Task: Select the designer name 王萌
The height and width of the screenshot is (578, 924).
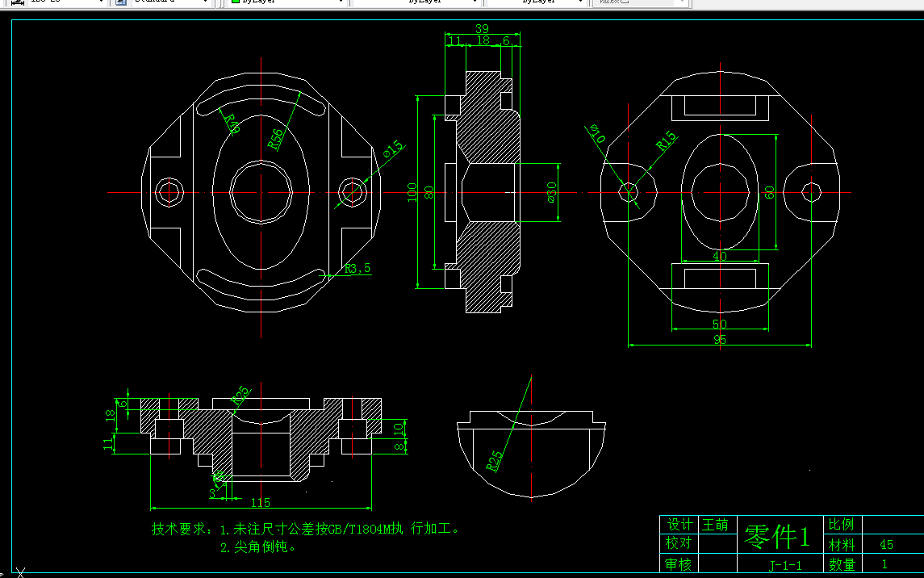Action: point(715,525)
